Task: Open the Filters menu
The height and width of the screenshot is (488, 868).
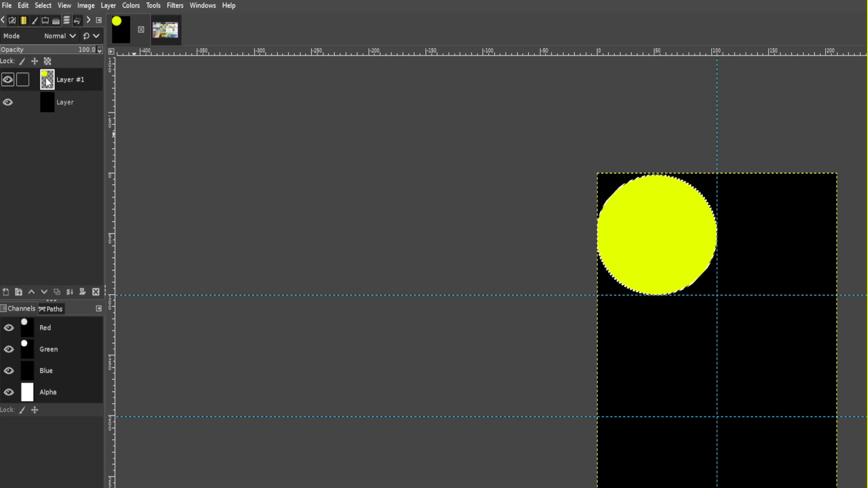Action: 175,5
